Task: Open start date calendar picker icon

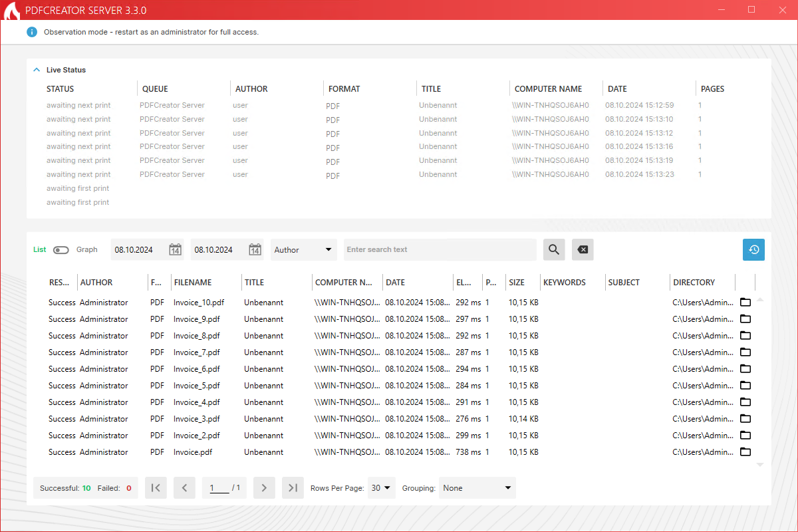Action: click(x=175, y=249)
